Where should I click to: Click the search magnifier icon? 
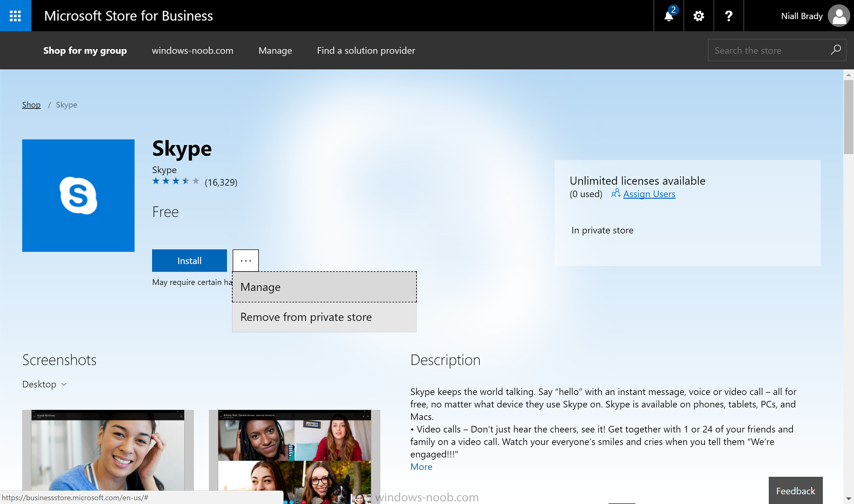[x=836, y=50]
